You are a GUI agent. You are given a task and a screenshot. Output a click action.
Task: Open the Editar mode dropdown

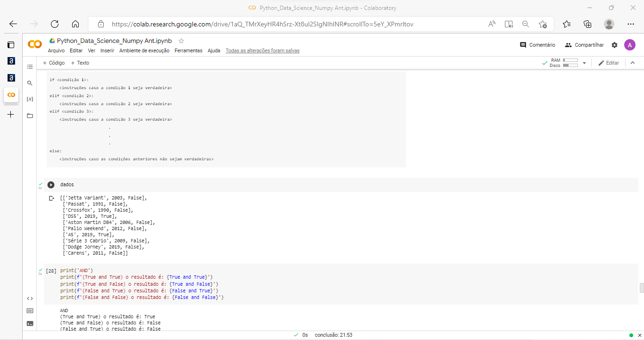(x=609, y=63)
